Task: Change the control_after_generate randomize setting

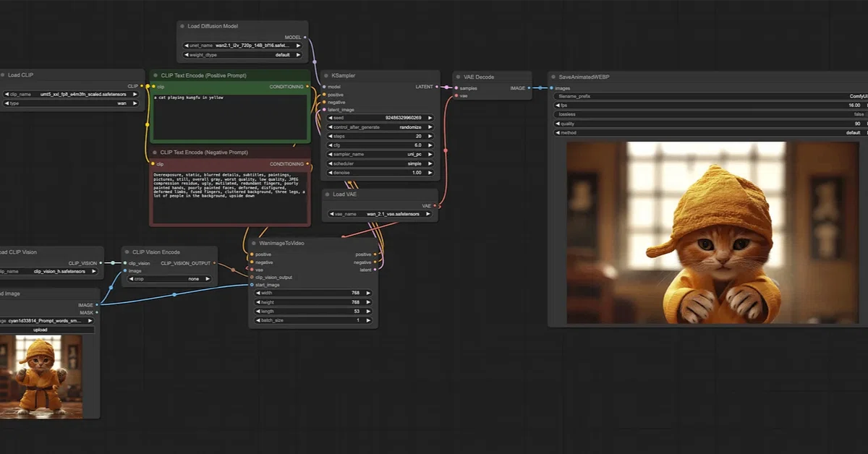Action: click(380, 127)
